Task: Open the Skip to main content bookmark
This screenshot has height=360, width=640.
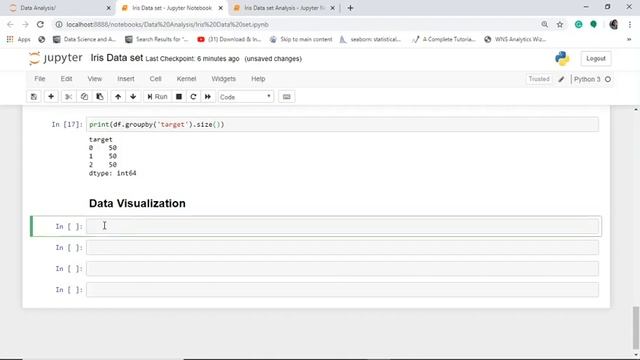Action: pyautogui.click(x=301, y=39)
